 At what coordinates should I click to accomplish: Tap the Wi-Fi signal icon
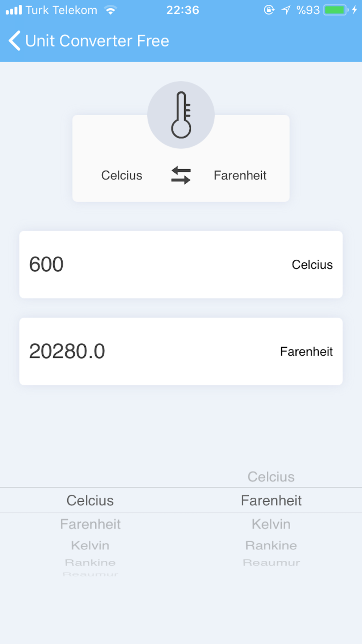(x=110, y=10)
